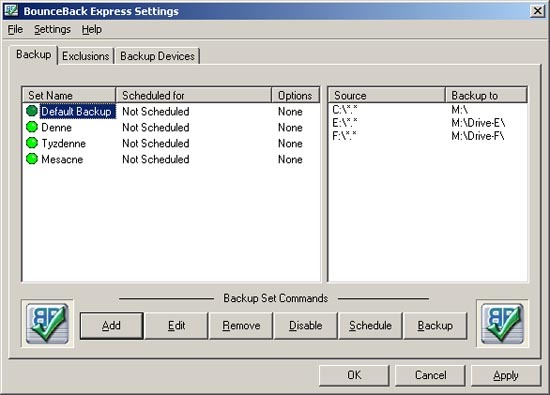550x395 pixels.
Task: Edit the selected backup set
Action: (x=176, y=326)
